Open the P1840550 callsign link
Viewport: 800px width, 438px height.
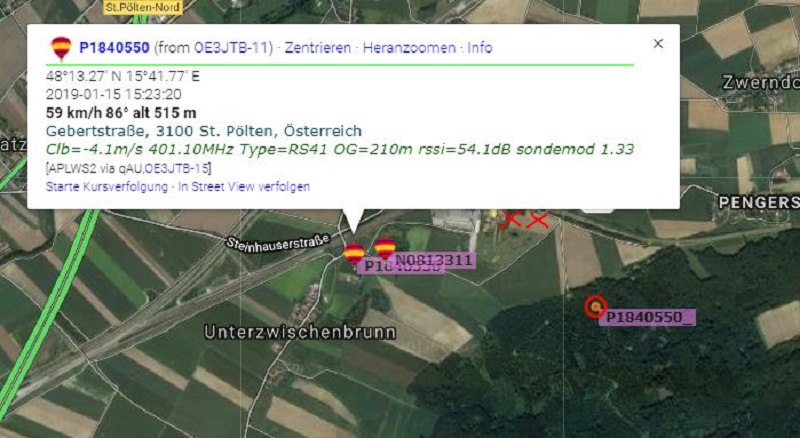(x=114, y=48)
